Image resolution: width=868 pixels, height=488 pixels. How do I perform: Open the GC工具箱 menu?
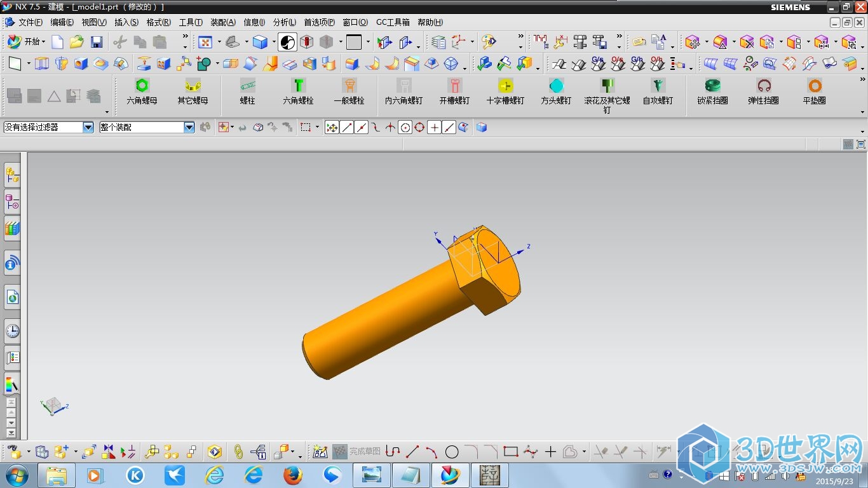393,22
